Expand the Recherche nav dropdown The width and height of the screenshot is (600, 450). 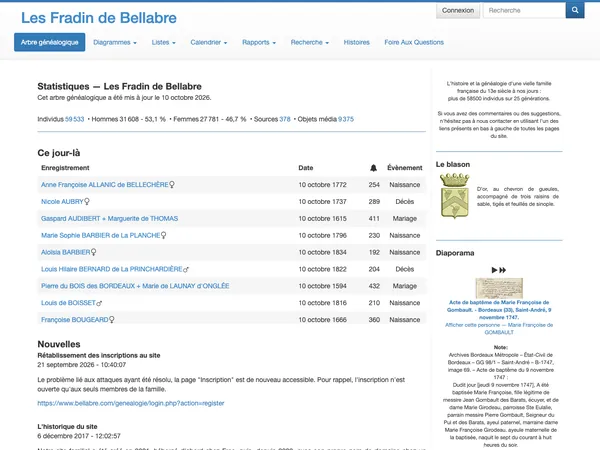click(x=310, y=42)
